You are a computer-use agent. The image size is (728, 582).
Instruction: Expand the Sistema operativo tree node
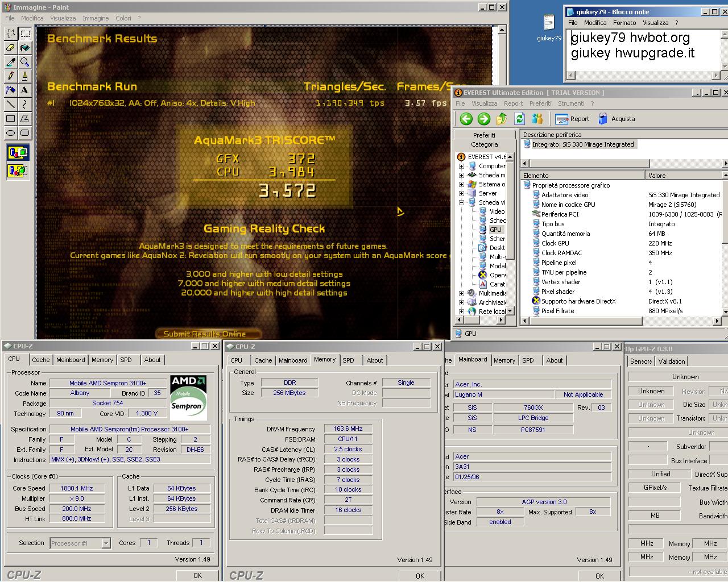(462, 184)
